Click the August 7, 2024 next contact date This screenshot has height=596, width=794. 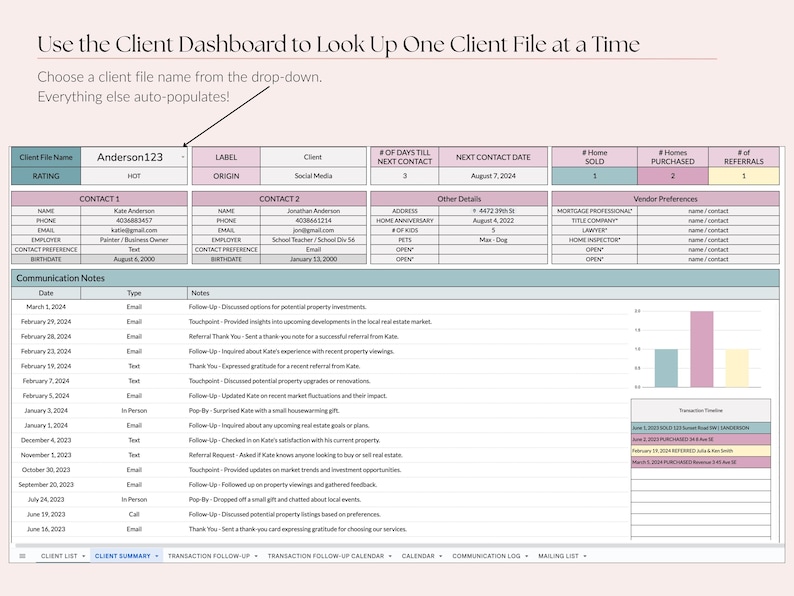(x=493, y=176)
